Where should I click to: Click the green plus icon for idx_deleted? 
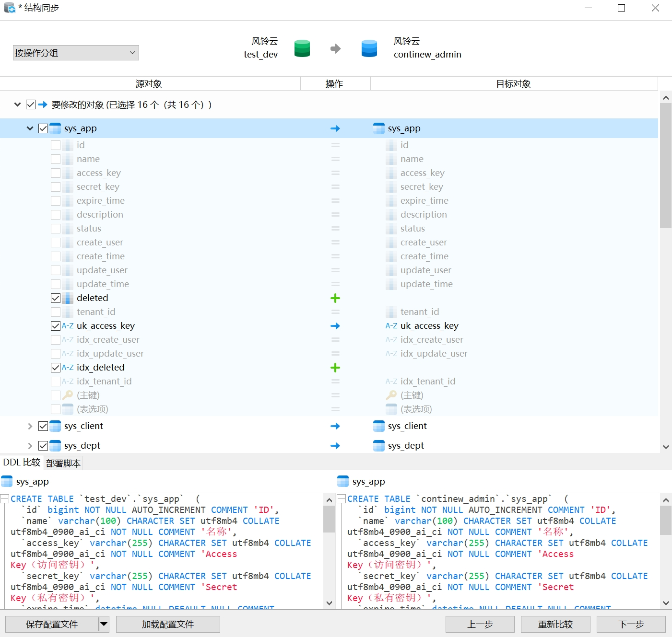tap(335, 368)
